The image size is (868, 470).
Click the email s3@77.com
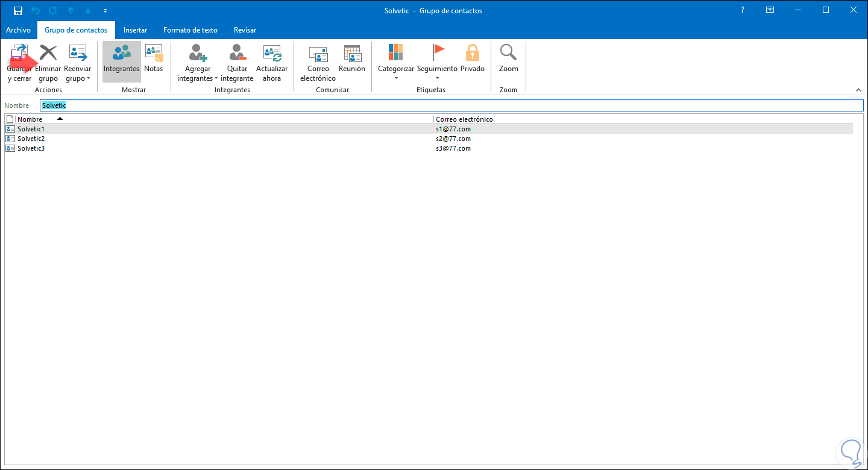click(453, 148)
